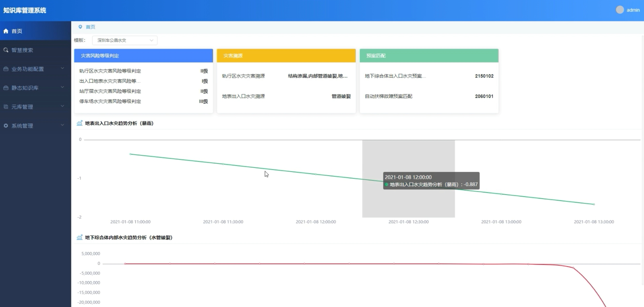The width and height of the screenshot is (644, 307).
Task: Click 站厅层水灾灾害风险等级判定 row
Action: coord(144,91)
